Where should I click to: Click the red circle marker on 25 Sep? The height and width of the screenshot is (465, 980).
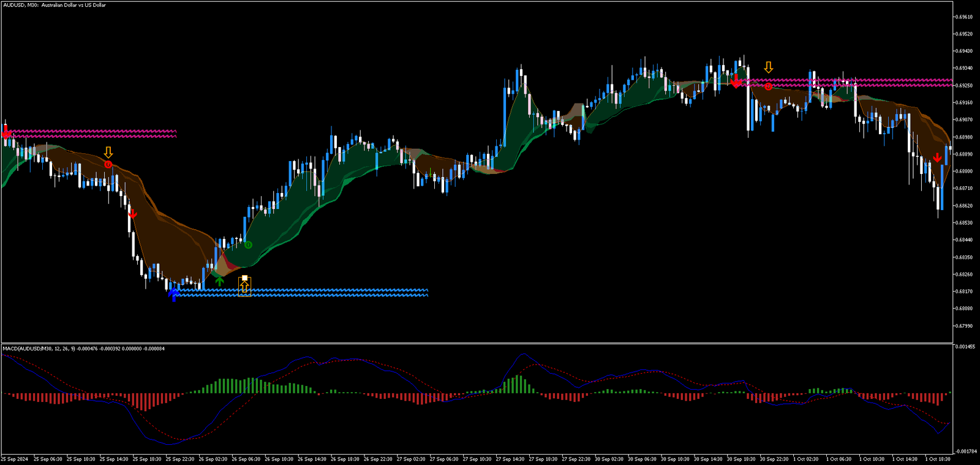(108, 165)
